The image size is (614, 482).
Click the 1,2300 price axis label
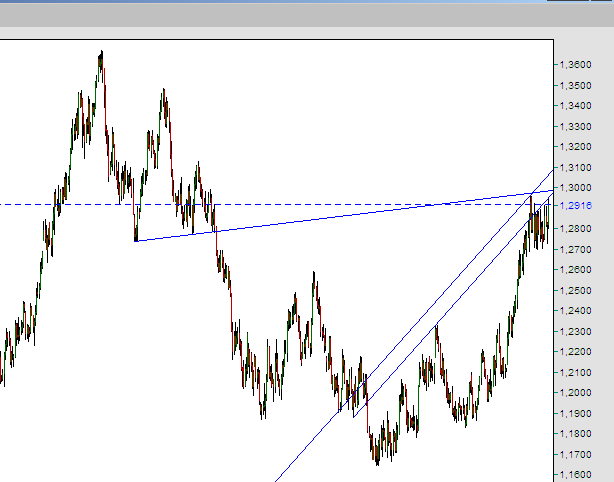576,332
